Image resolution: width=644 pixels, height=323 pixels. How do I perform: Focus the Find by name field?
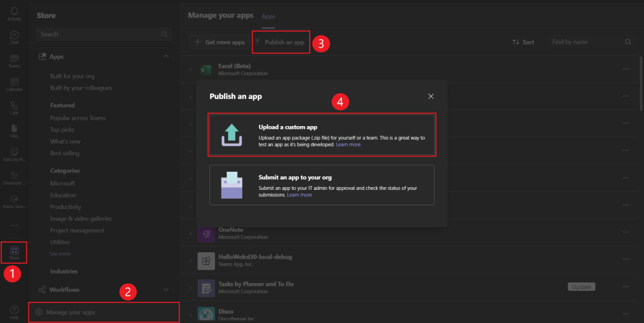591,42
